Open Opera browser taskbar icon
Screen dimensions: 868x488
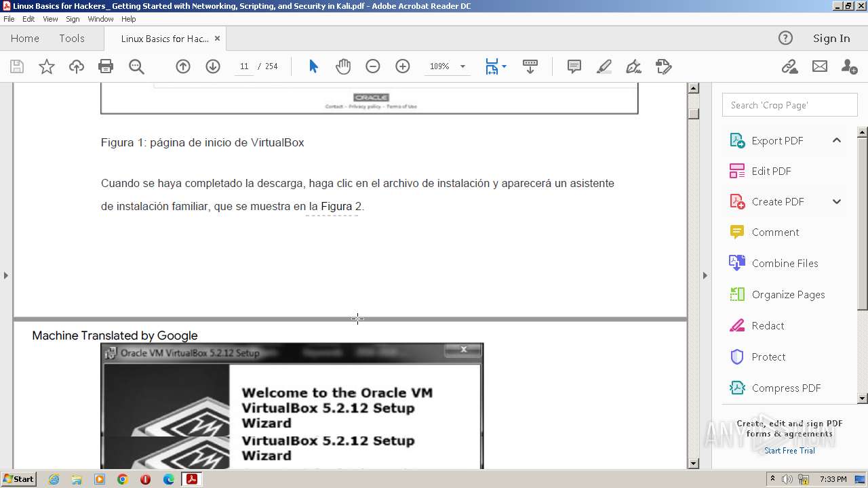[145, 479]
